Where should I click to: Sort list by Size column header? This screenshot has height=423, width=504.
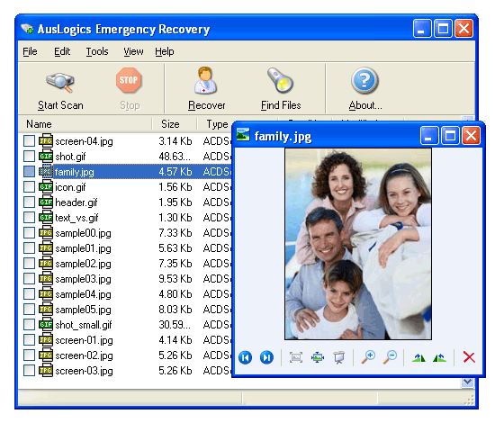175,124
